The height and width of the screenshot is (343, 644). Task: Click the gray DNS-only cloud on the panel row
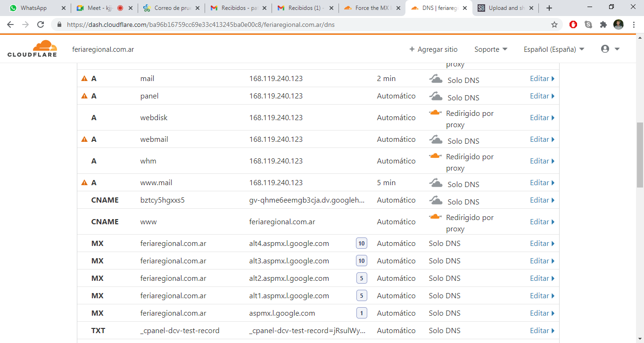[436, 96]
